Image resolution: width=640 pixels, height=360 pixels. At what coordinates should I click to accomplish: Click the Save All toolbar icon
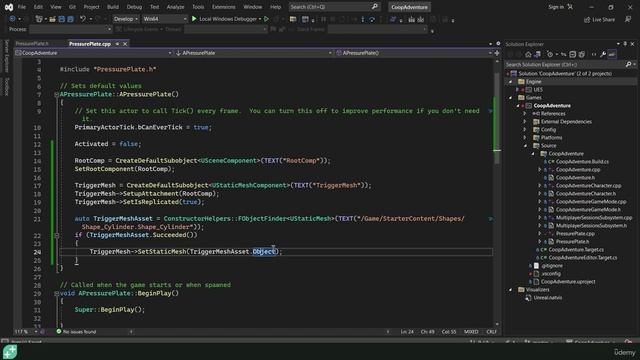70,19
